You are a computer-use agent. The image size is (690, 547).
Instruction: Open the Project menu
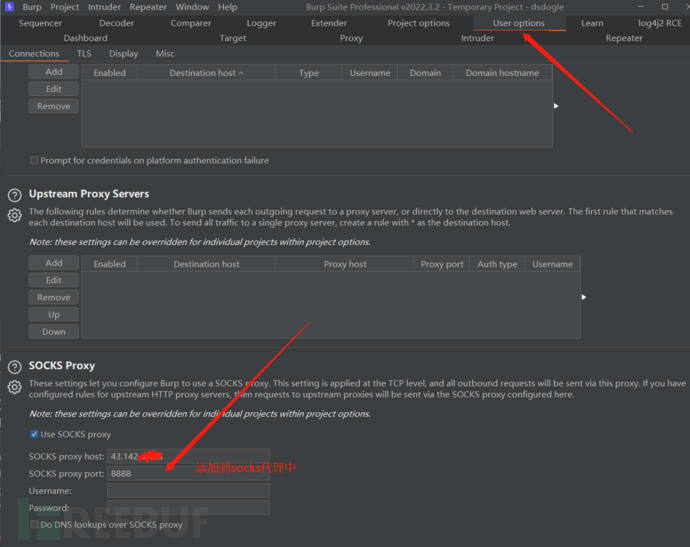click(x=65, y=7)
